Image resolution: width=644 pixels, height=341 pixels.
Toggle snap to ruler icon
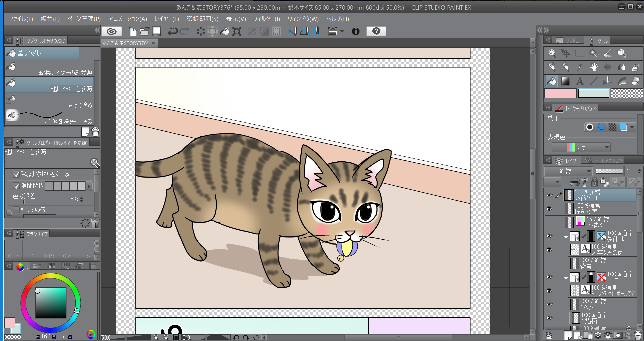point(292,31)
